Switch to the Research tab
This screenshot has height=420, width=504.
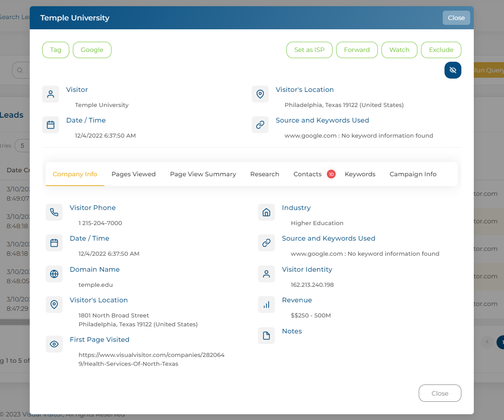(x=265, y=174)
